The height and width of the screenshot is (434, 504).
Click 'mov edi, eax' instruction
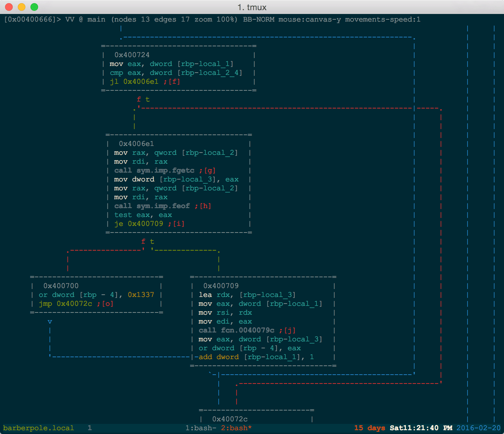(x=225, y=321)
